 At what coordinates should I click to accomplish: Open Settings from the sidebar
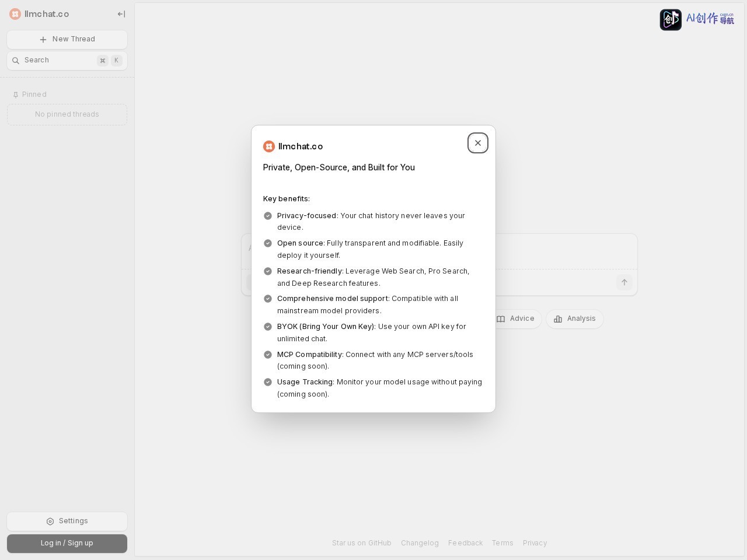[67, 521]
